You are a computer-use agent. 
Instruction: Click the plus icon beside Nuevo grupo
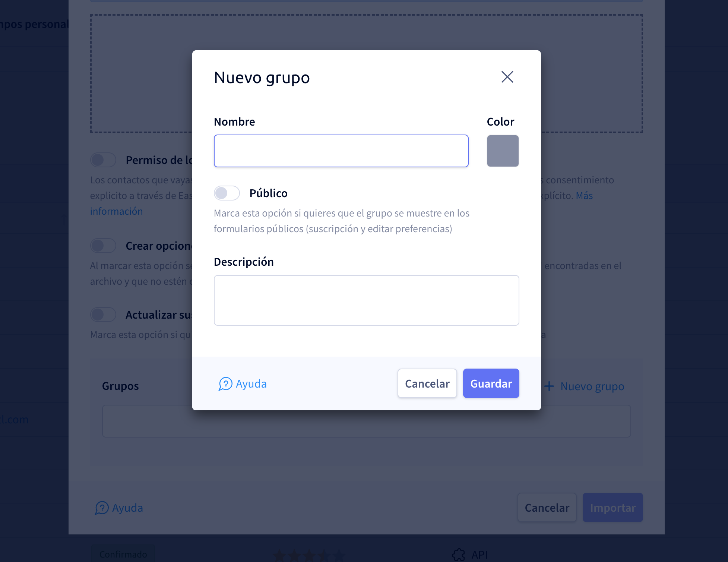point(550,386)
